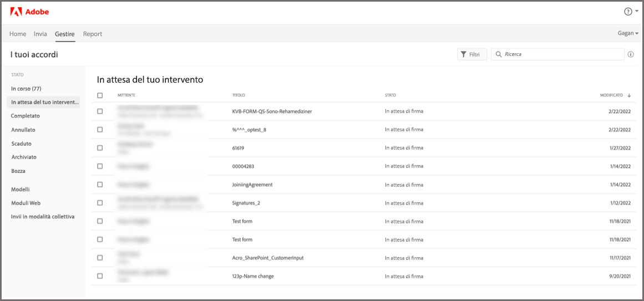Click the info icon beside search
Viewport: 644px width, 301px height.
click(x=631, y=54)
